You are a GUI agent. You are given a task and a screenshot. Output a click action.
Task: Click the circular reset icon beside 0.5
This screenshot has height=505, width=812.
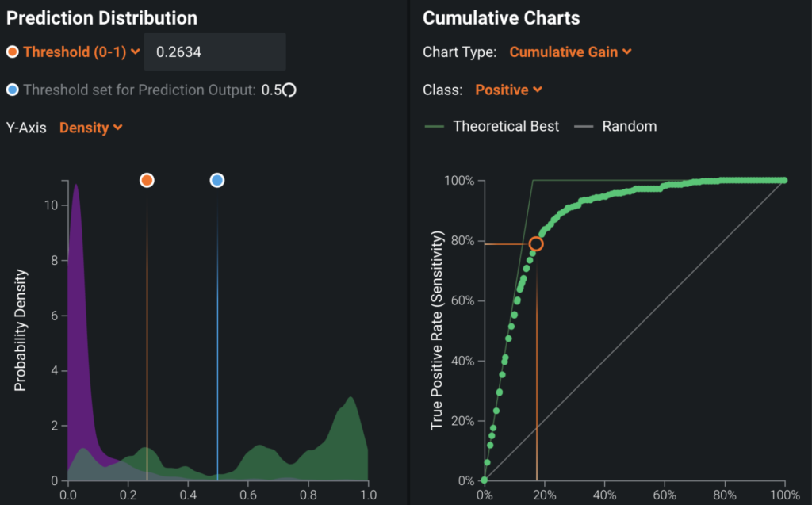(x=290, y=90)
